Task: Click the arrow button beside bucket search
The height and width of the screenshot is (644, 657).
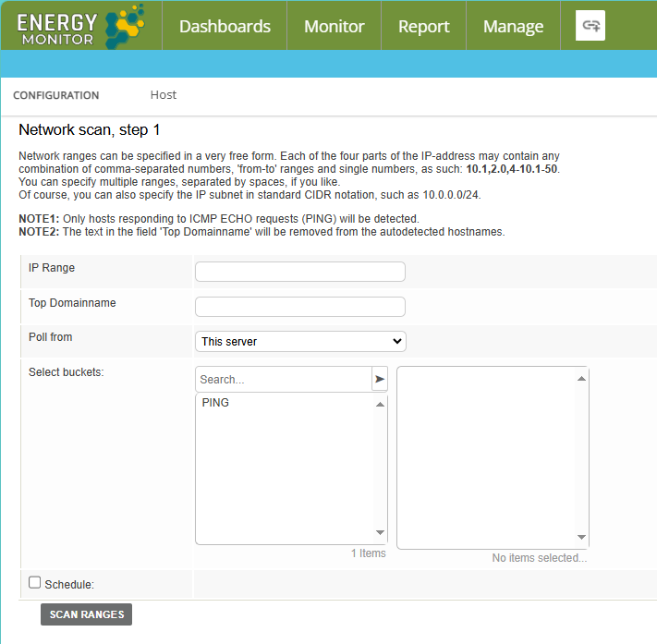Action: [379, 379]
